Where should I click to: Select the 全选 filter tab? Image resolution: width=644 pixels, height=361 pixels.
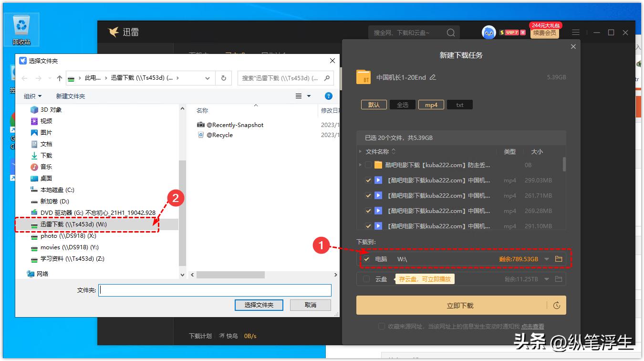tap(402, 104)
